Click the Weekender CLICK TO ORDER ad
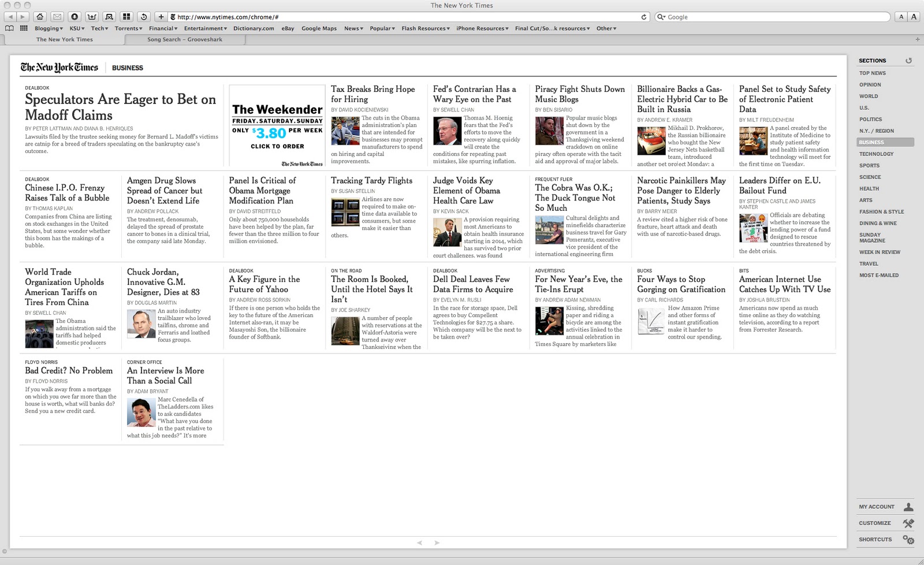The image size is (924, 565). pos(277,125)
